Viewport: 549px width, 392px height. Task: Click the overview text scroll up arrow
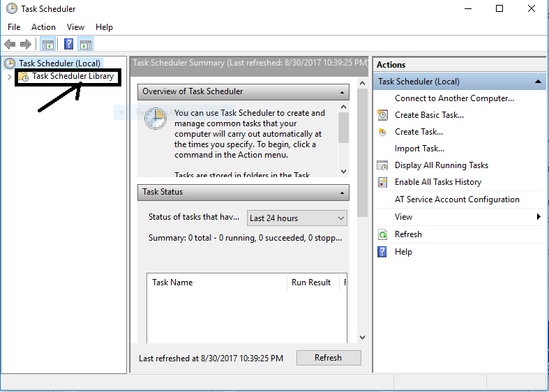(343, 107)
